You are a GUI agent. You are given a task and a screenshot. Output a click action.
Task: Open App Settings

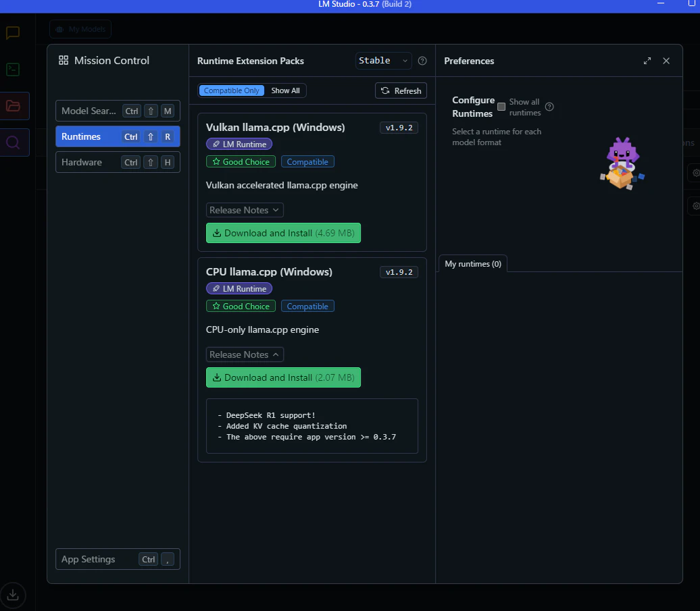click(x=118, y=559)
